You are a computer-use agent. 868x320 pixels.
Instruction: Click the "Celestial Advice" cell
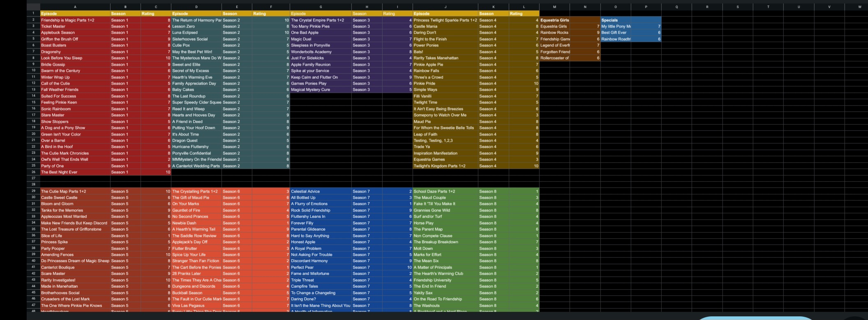[x=321, y=191]
